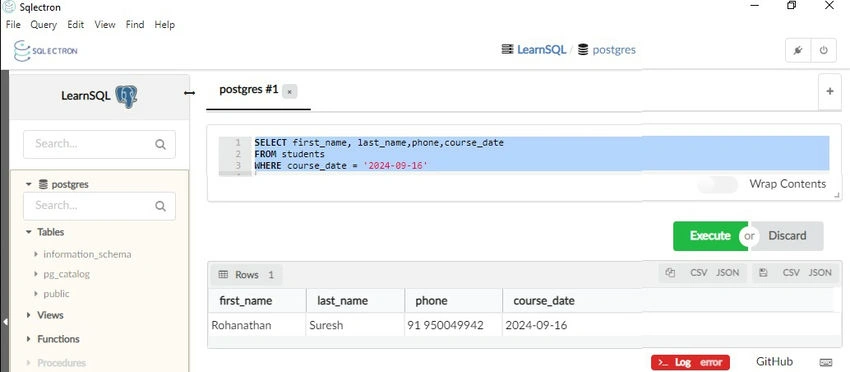Click the table grid icon beside Rows
Image resolution: width=850 pixels, height=372 pixels.
coord(223,274)
